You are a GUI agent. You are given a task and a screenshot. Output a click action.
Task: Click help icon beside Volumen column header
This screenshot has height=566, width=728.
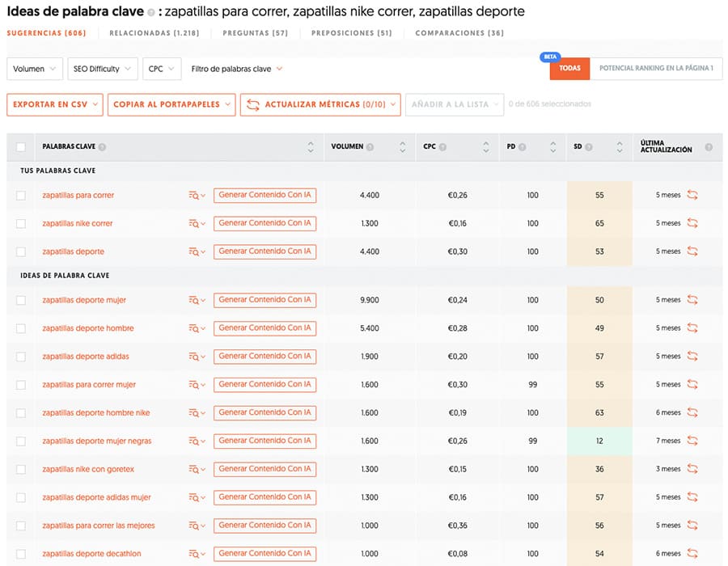(x=370, y=147)
